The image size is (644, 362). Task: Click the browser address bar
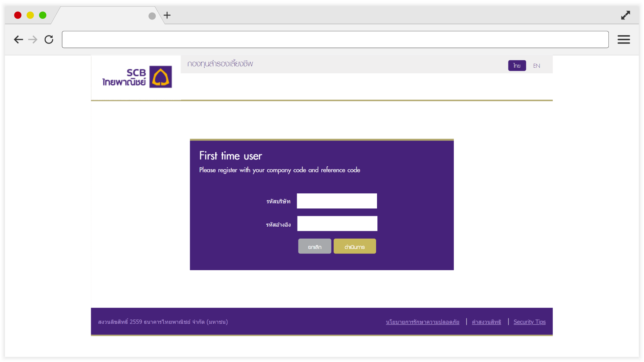pyautogui.click(x=335, y=40)
